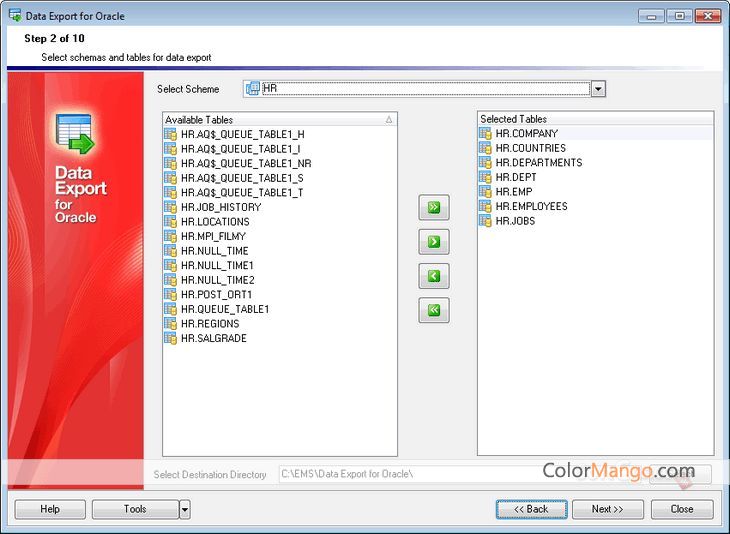Click the table icon beside HR.POST_ORT1
This screenshot has width=730, height=534.
(x=170, y=294)
